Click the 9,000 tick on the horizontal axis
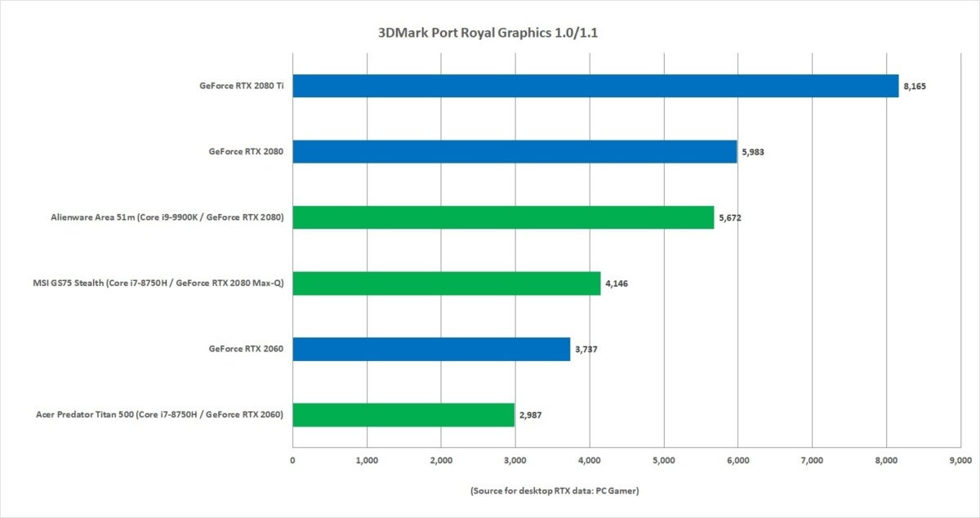The image size is (980, 518). [961, 461]
